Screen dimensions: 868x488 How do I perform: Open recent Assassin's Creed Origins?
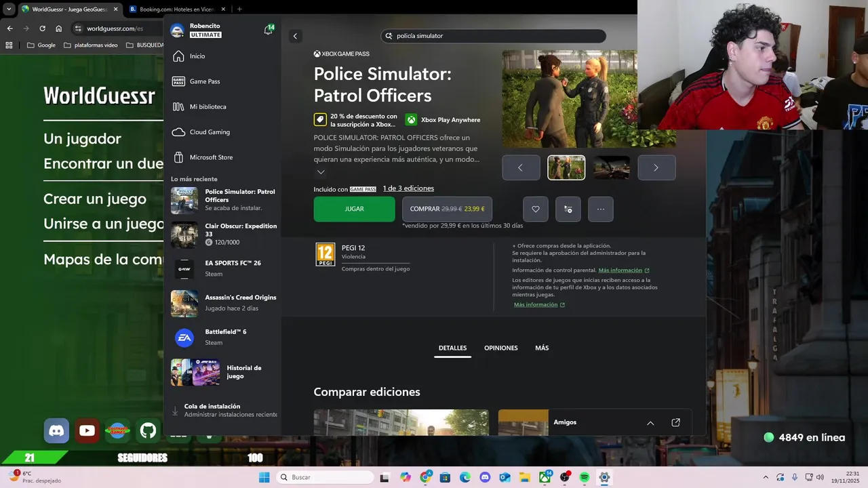[224, 303]
